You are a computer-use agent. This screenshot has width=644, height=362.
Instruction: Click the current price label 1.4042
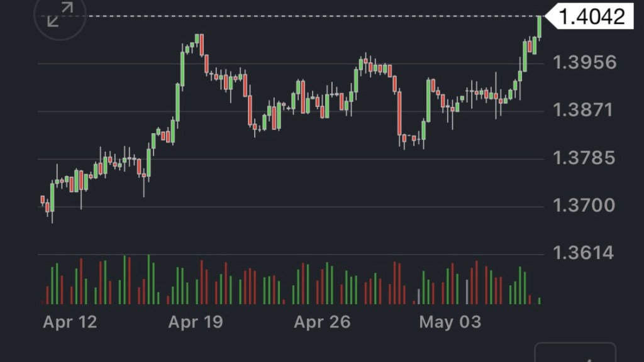tap(592, 16)
